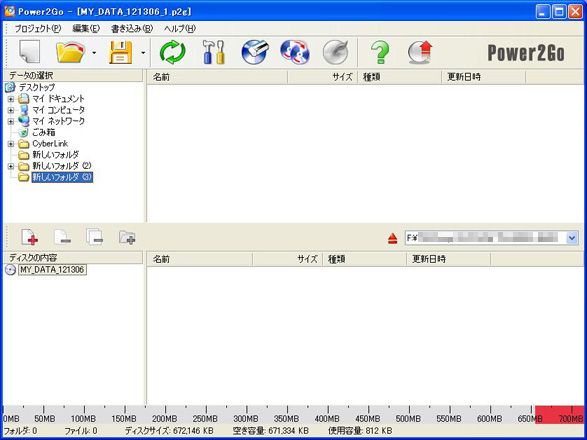This screenshot has height=440, width=587.
Task: Click the disc erase icon
Action: [x=255, y=52]
